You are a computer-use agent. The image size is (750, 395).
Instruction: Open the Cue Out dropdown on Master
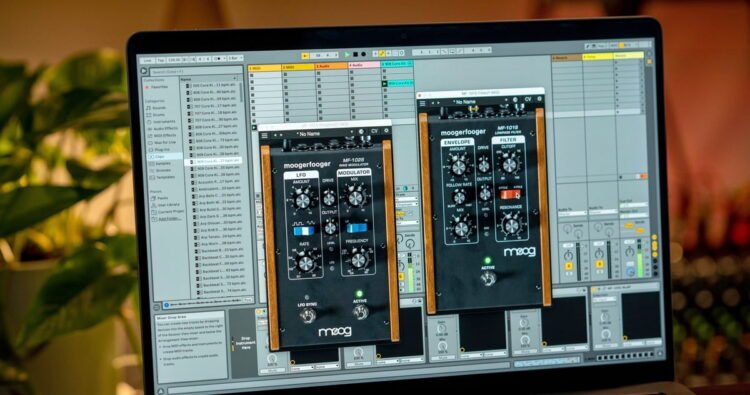click(633, 205)
